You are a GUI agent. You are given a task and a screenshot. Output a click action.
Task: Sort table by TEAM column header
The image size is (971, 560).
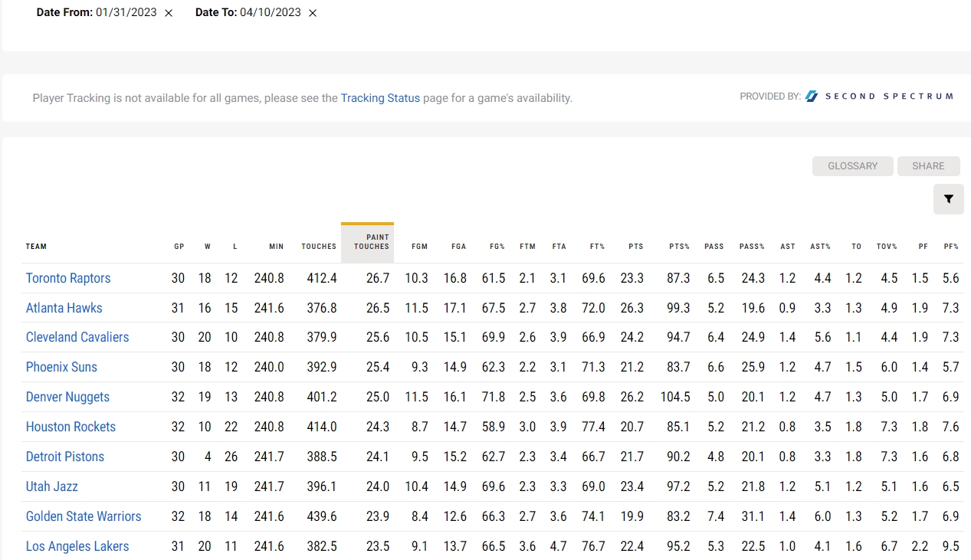click(36, 247)
